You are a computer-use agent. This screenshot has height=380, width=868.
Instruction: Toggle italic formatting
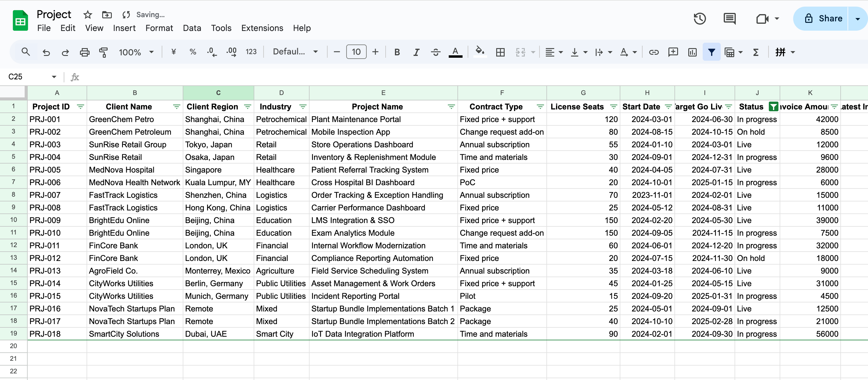point(416,52)
